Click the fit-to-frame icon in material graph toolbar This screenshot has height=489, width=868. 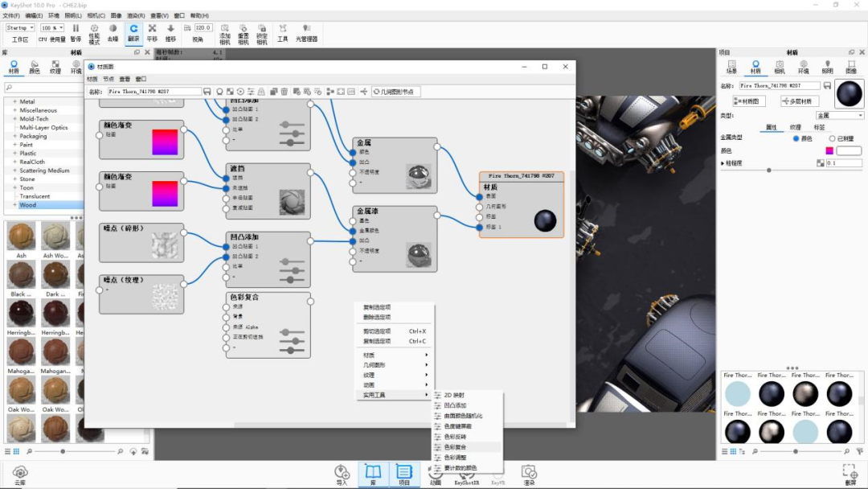point(341,92)
